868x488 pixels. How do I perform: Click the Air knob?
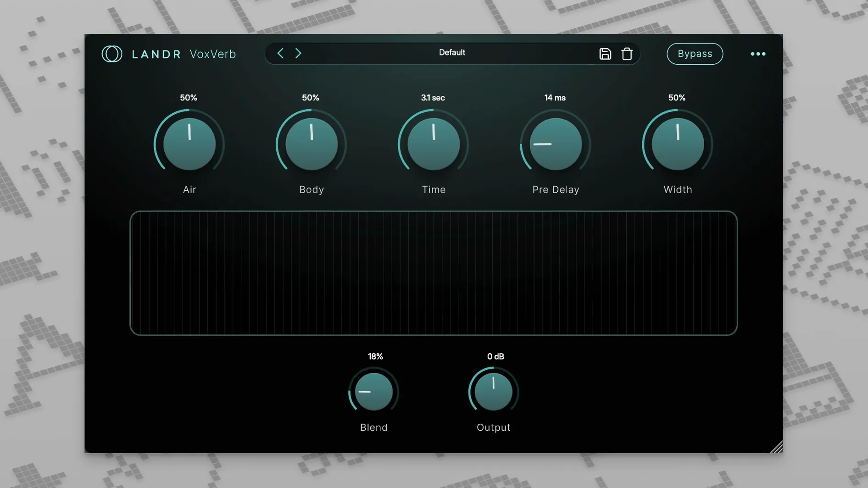point(189,144)
